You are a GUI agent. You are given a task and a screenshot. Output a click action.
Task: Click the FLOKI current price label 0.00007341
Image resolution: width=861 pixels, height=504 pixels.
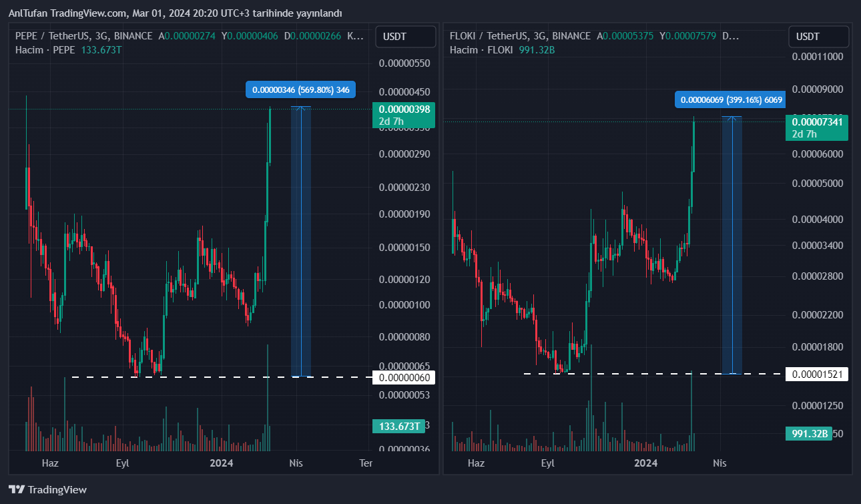[x=817, y=121]
